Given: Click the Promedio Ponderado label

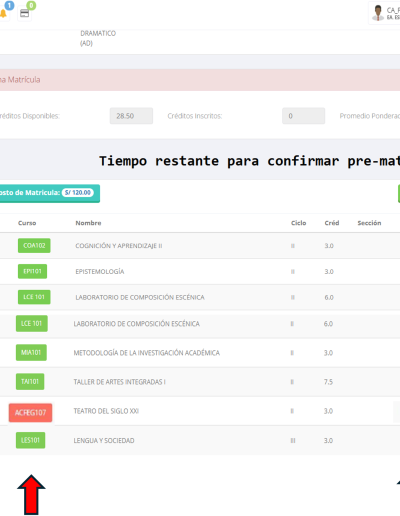Looking at the screenshot, I should click(370, 116).
